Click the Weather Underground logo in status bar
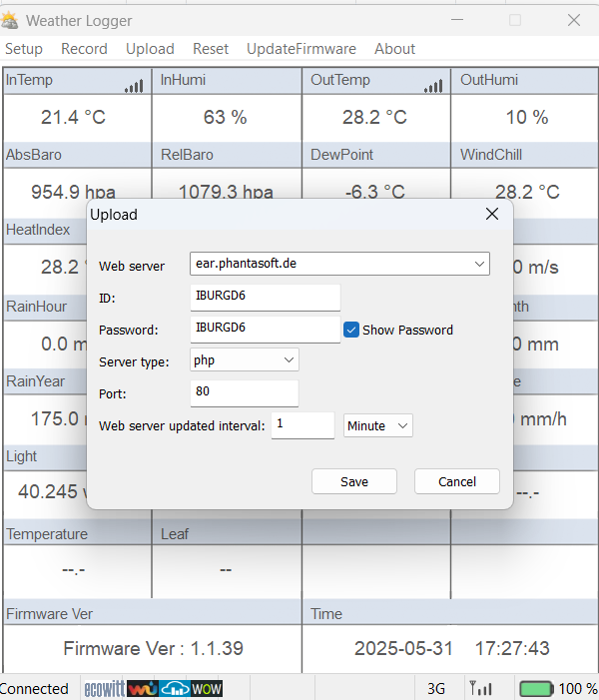The height and width of the screenshot is (700, 599). pos(143,688)
